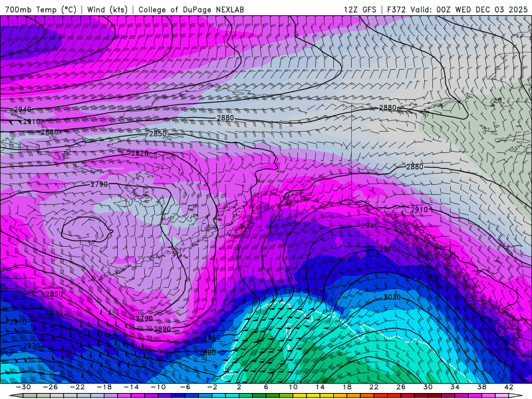Click the positive "2" legend tick label
The image size is (532, 399).
pos(239,387)
